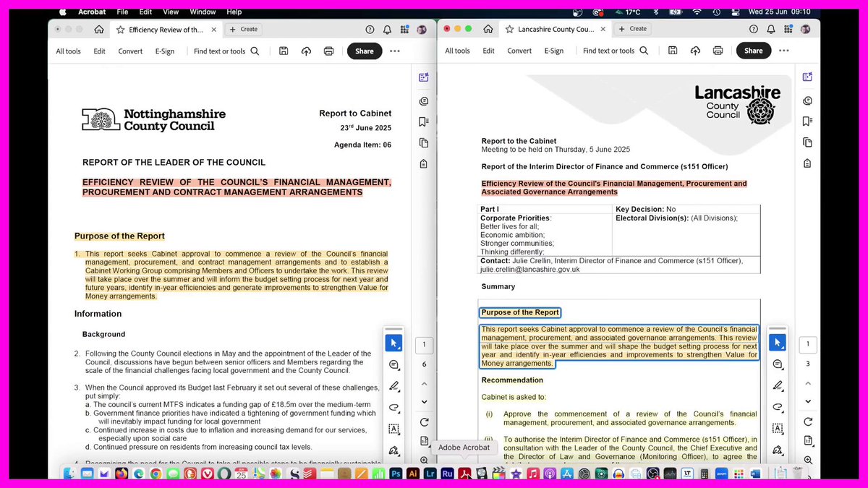Open more options ellipsis in Lancashire window
The image size is (868, 488).
tap(784, 50)
